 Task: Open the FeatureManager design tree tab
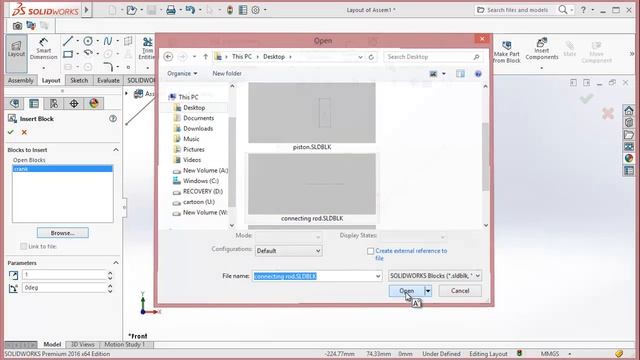(15, 103)
